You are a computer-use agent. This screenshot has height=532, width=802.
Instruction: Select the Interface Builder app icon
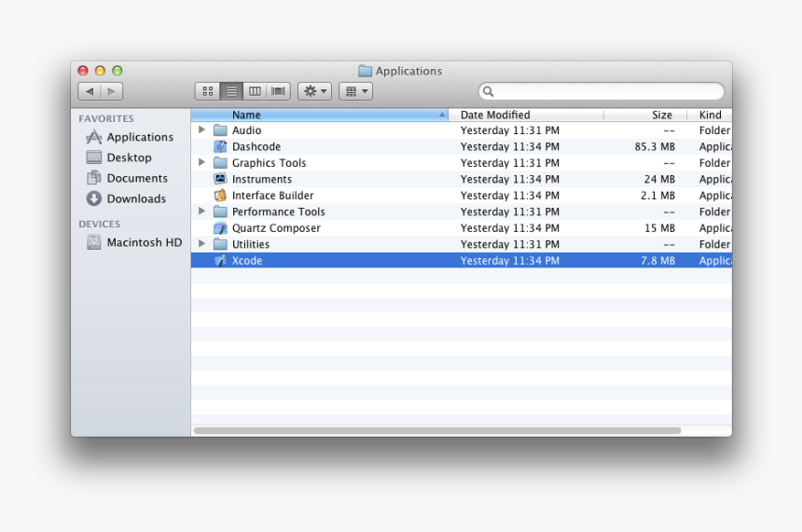tap(220, 196)
